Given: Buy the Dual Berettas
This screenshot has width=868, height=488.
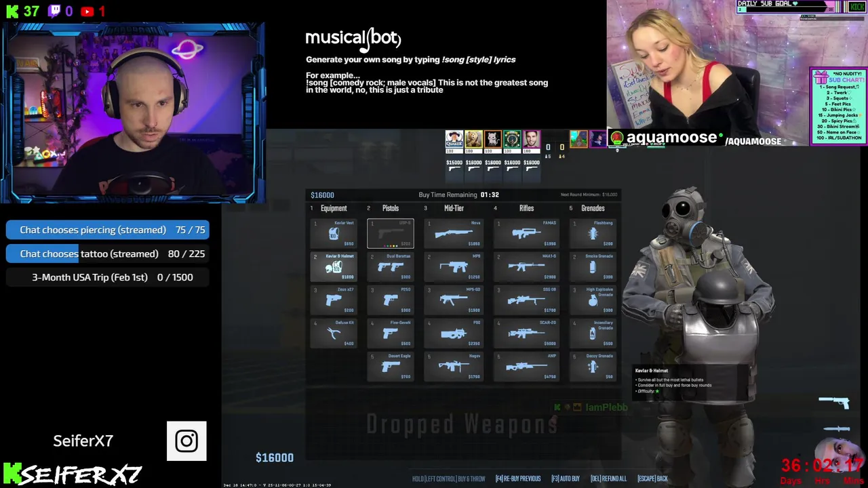Looking at the screenshot, I should [391, 266].
